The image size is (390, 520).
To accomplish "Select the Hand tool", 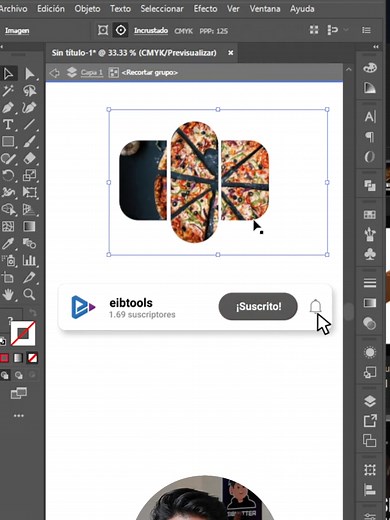I will pyautogui.click(x=8, y=294).
